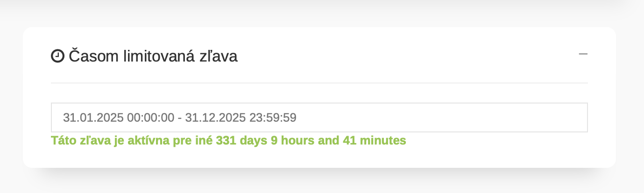
Task: Click the green active discount status message
Action: pyautogui.click(x=228, y=140)
